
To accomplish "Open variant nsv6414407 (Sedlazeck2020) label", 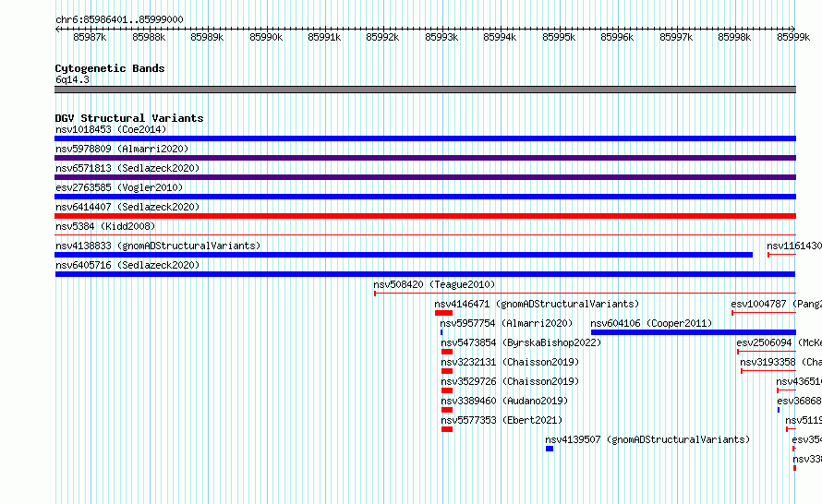I will tap(127, 207).
